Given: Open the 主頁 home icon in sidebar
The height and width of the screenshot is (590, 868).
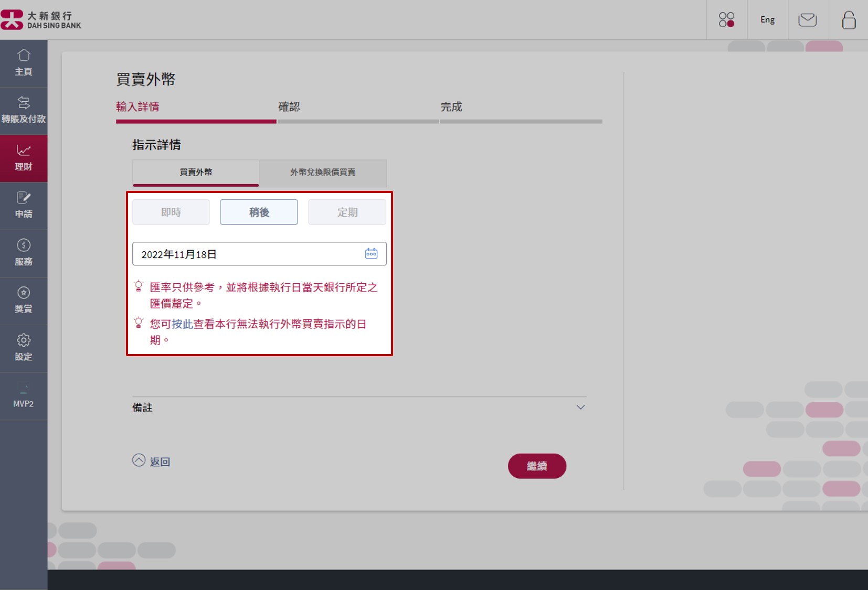Looking at the screenshot, I should coord(24,56).
